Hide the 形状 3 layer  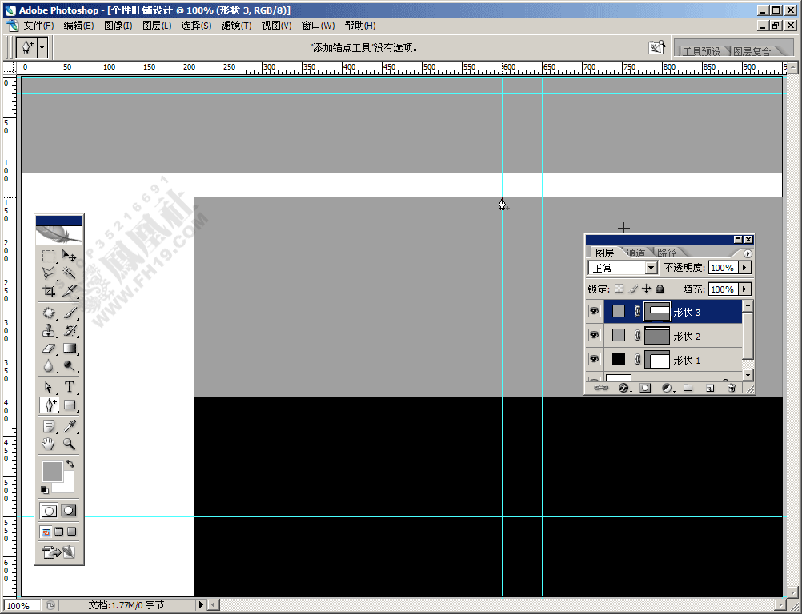[594, 311]
